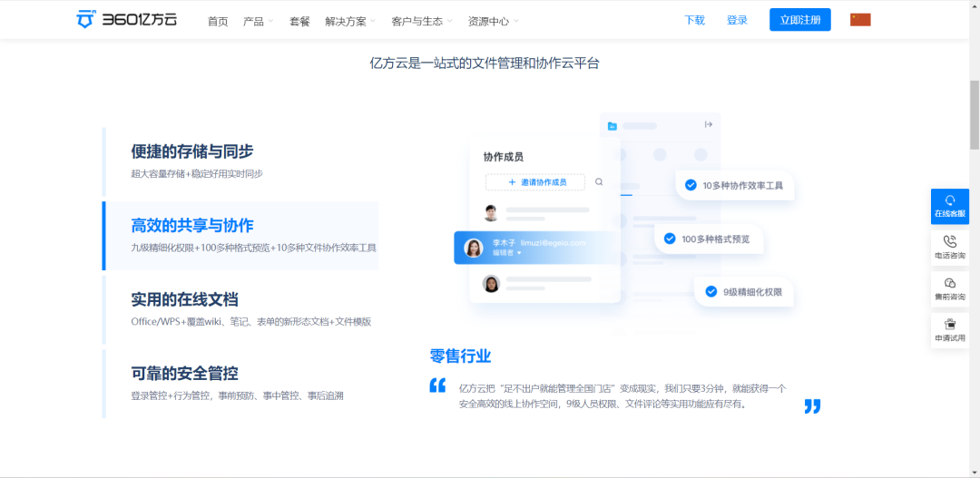Click the China flag language icon
980x478 pixels.
pos(860,19)
